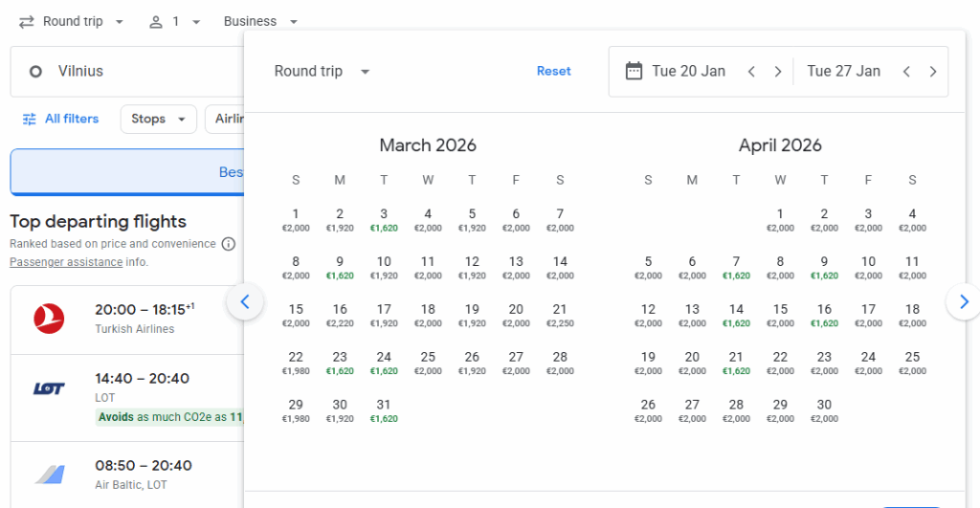Expand the Stops filter

coord(158,119)
